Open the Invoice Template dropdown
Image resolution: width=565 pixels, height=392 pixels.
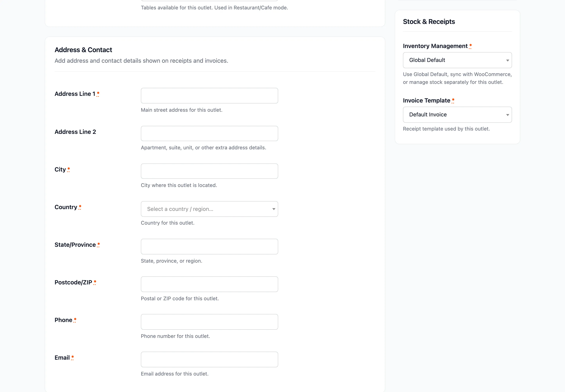pyautogui.click(x=457, y=115)
